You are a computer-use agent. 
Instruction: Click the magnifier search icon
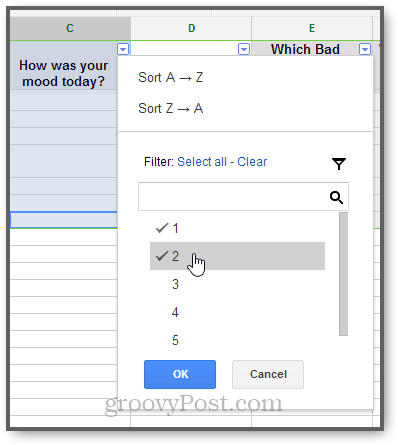336,197
